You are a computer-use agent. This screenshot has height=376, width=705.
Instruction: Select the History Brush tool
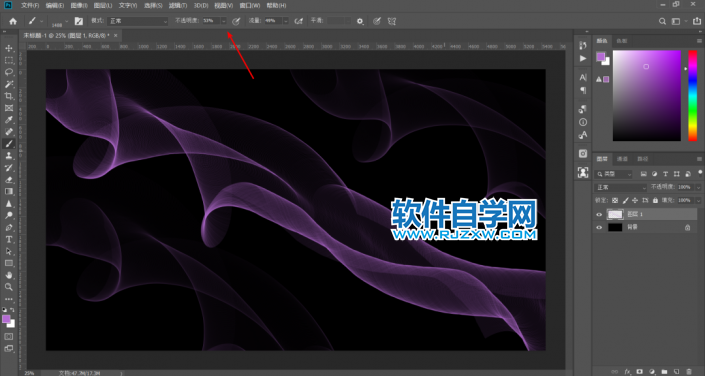9,167
